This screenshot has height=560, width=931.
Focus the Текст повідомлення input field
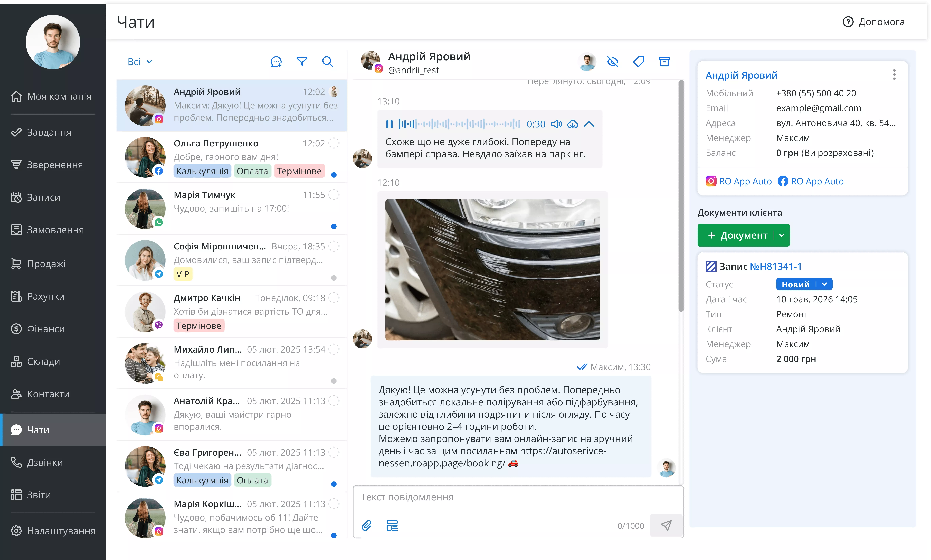pos(518,497)
